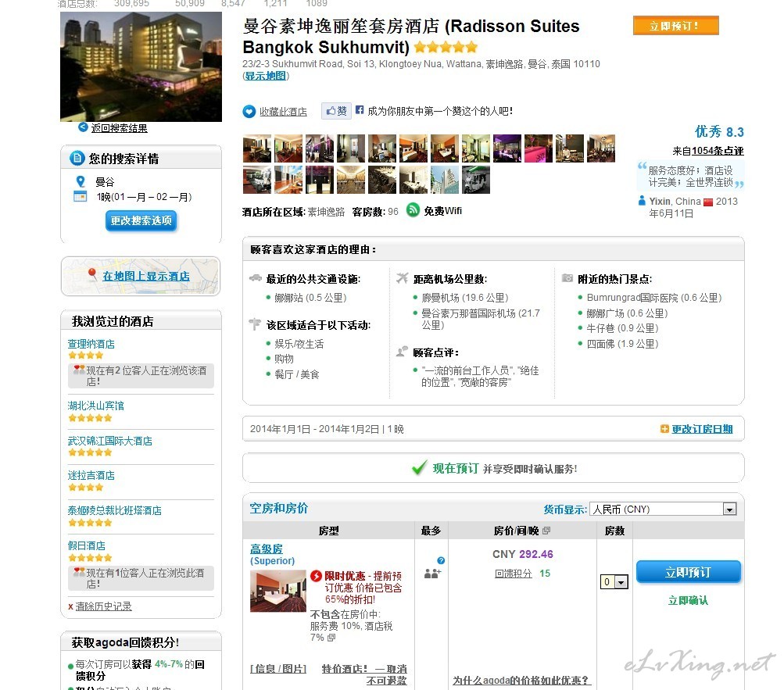Viewport: 784px width, 690px height.
Task: Click the camera icon by 附近的热门景点
Action: pyautogui.click(x=567, y=278)
